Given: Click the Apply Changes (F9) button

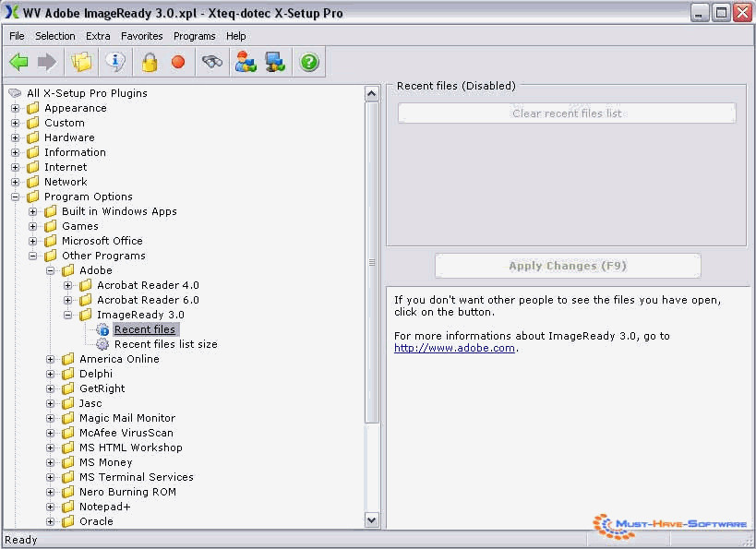Looking at the screenshot, I should pyautogui.click(x=568, y=266).
